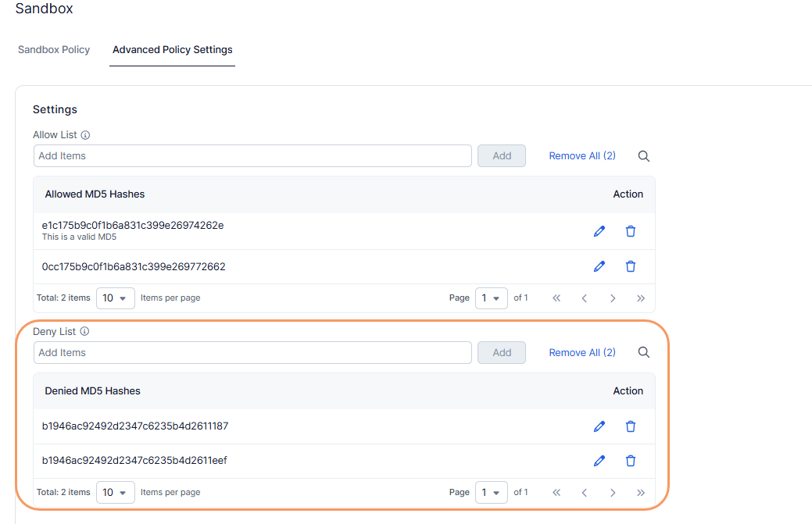Image resolution: width=812 pixels, height=524 pixels.
Task: Focus the Deny List Add Items field
Action: [x=252, y=352]
